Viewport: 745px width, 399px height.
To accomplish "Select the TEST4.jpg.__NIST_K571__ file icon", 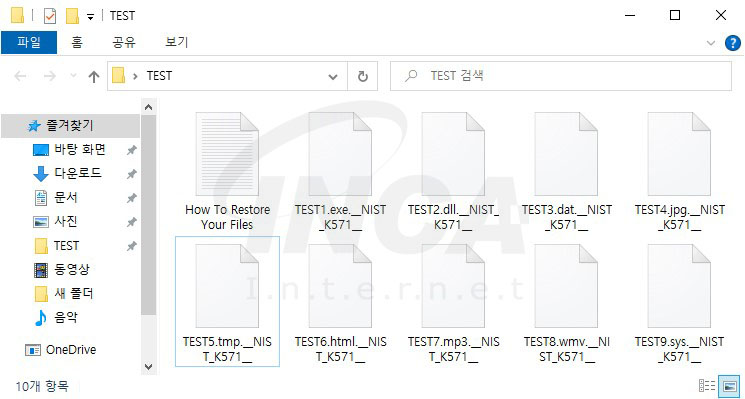I will point(679,154).
